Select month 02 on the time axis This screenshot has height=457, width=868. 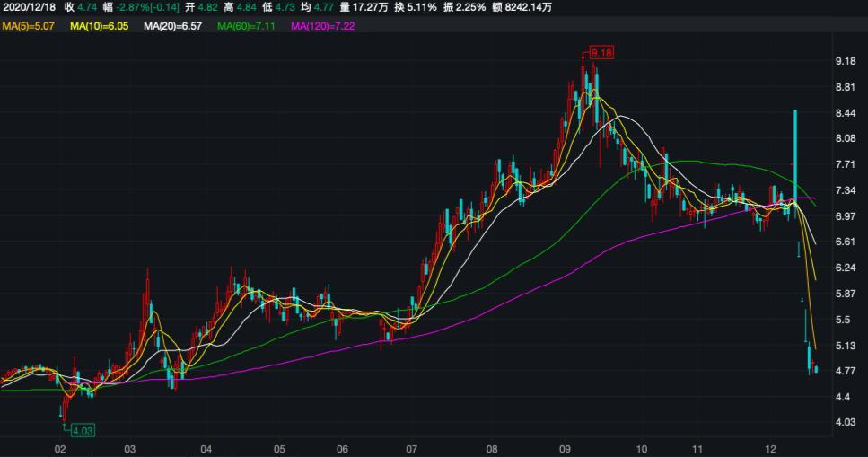coord(60,447)
